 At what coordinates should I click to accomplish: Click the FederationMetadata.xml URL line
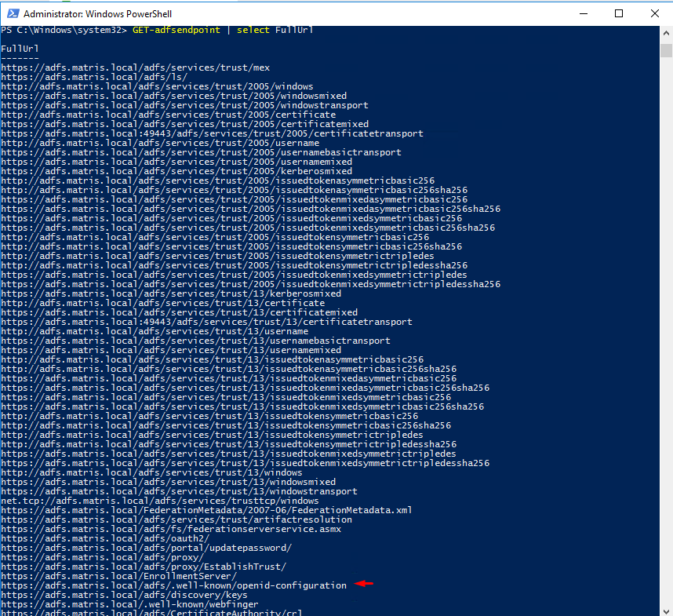click(206, 510)
